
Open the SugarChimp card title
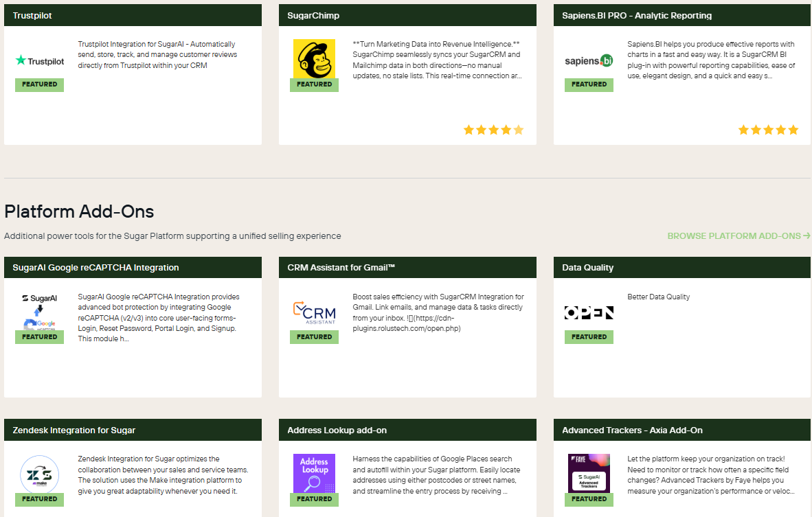coord(313,16)
